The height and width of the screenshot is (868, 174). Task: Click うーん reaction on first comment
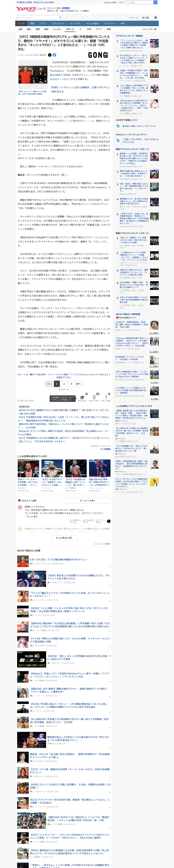click(97, 521)
